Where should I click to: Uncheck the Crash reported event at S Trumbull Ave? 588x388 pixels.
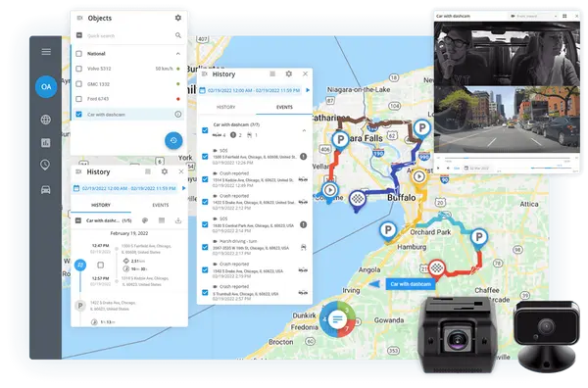tap(205, 292)
